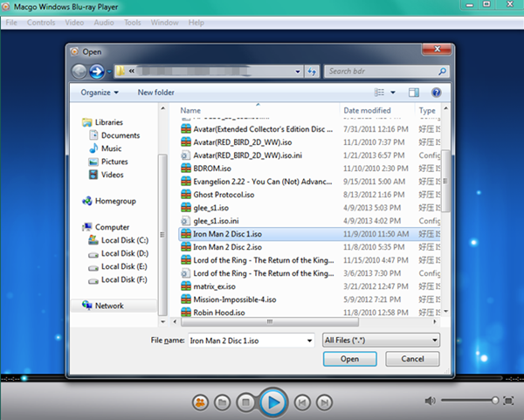The image size is (524, 420).
Task: Select Network in the navigation pane
Action: (103, 306)
